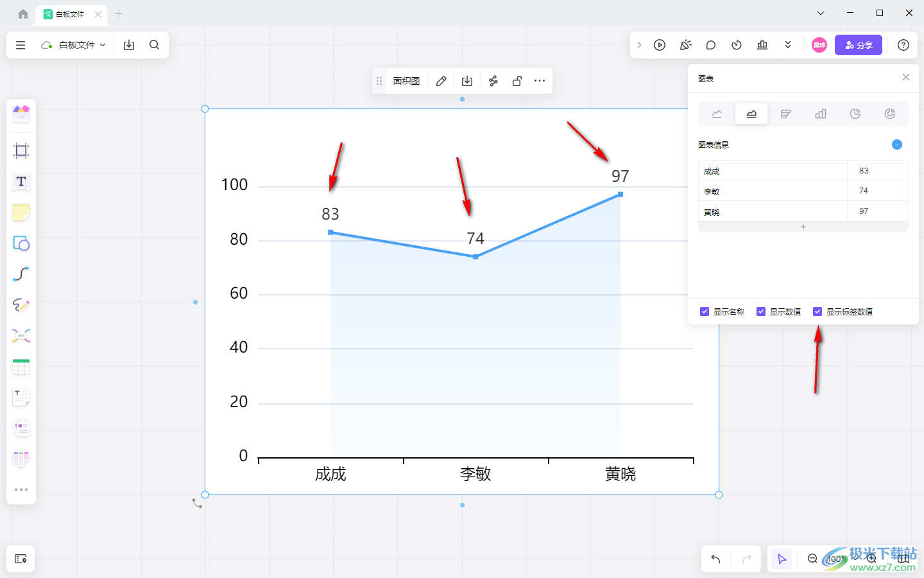The width and height of the screenshot is (924, 578).
Task: Edit the 黄晓 name cell
Action: (773, 211)
